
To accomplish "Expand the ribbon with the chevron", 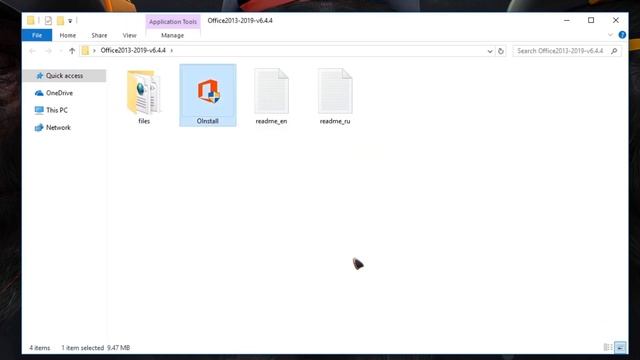I will pyautogui.click(x=610, y=35).
